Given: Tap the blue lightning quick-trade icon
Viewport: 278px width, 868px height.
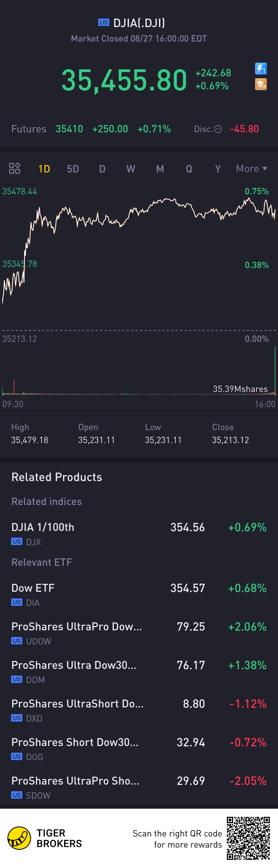Looking at the screenshot, I should coord(261,69).
